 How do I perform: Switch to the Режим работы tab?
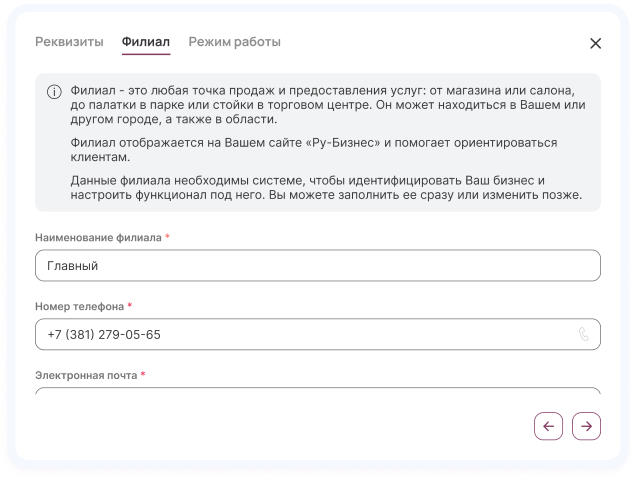[x=234, y=42]
